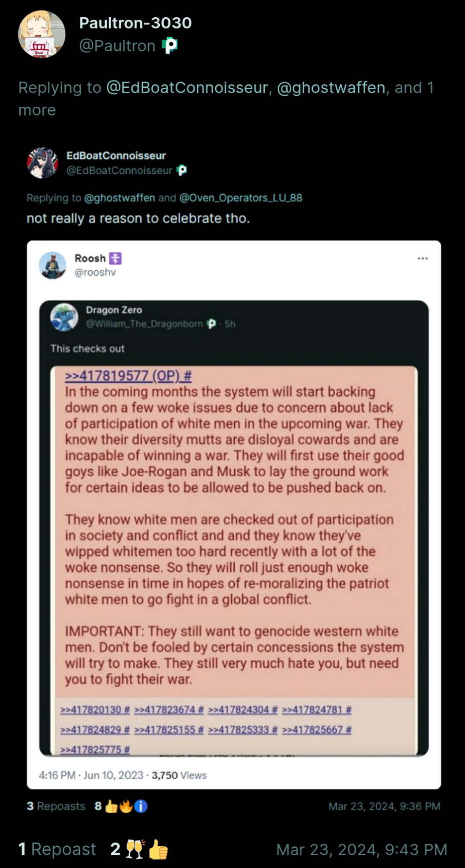Click the fire reaction on quoted post

[126, 806]
